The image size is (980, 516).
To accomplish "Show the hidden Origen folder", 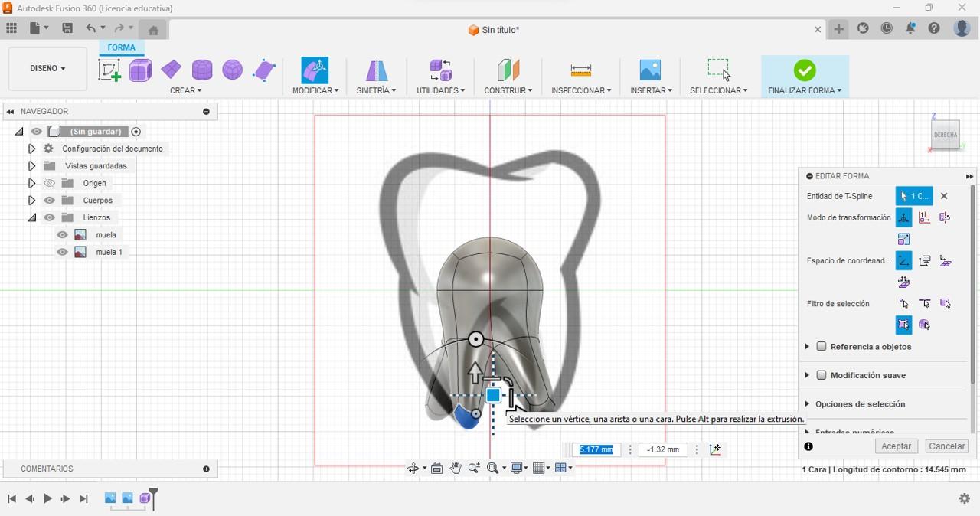I will click(x=50, y=183).
